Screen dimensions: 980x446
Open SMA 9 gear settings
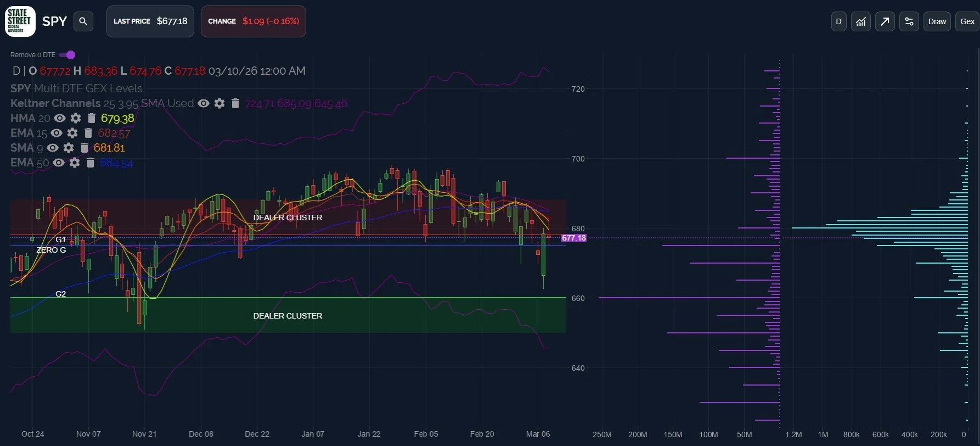pyautogui.click(x=69, y=148)
